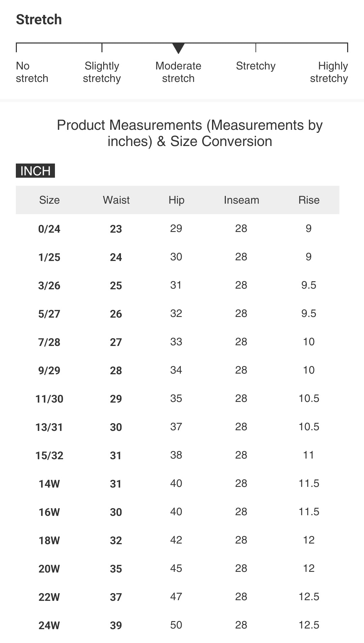
Task: Click the 'No stretch' scale label
Action: click(x=32, y=72)
